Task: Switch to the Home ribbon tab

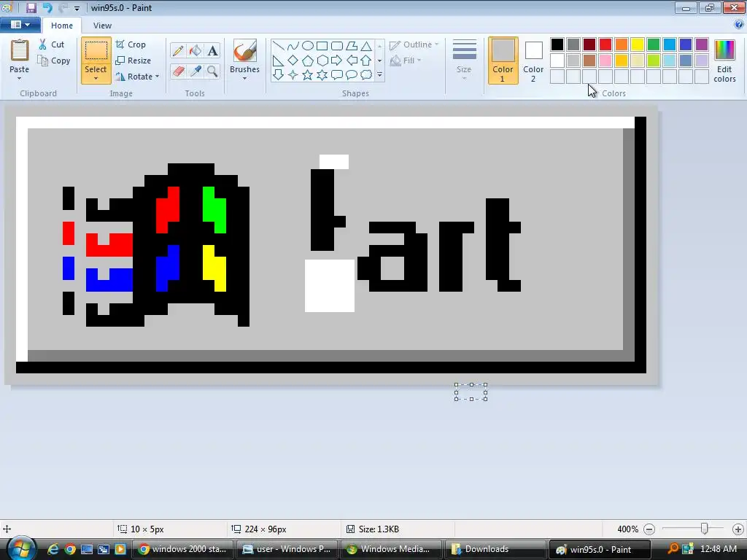Action: [62, 26]
